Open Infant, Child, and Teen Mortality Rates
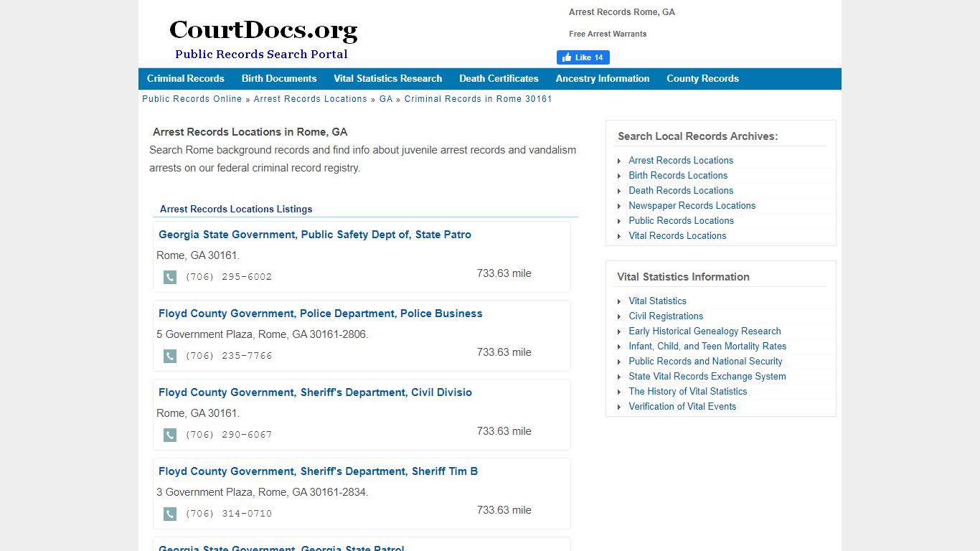Image resolution: width=980 pixels, height=551 pixels. point(707,346)
